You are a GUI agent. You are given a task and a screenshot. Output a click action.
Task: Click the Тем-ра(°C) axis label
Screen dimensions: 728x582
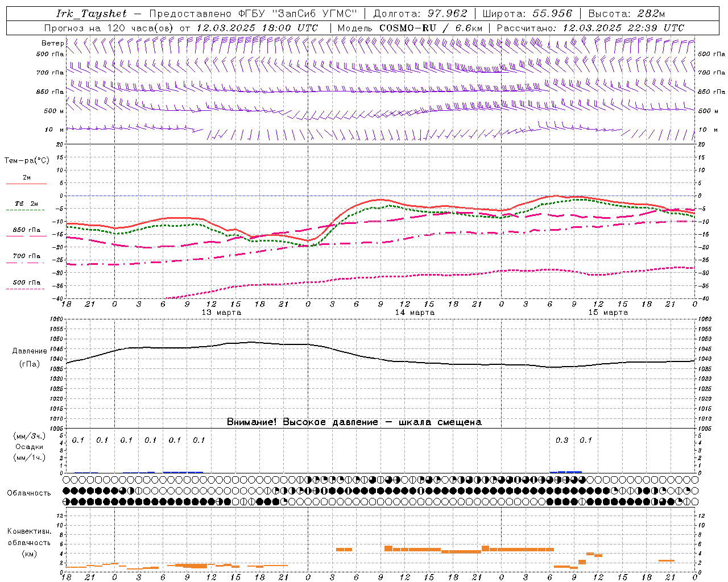pyautogui.click(x=27, y=160)
